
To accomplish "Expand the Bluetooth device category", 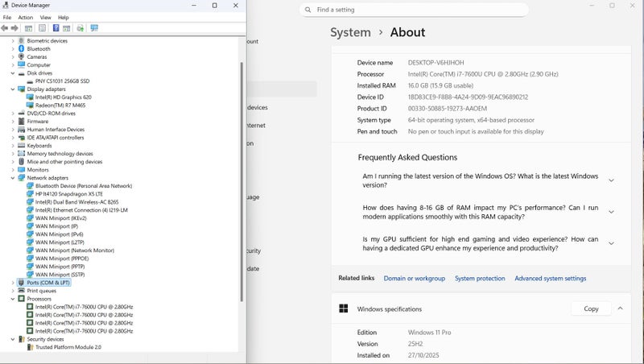I will point(13,49).
